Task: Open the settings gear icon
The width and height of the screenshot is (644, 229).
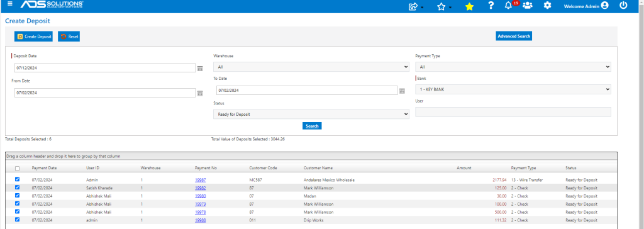Action: tap(548, 6)
